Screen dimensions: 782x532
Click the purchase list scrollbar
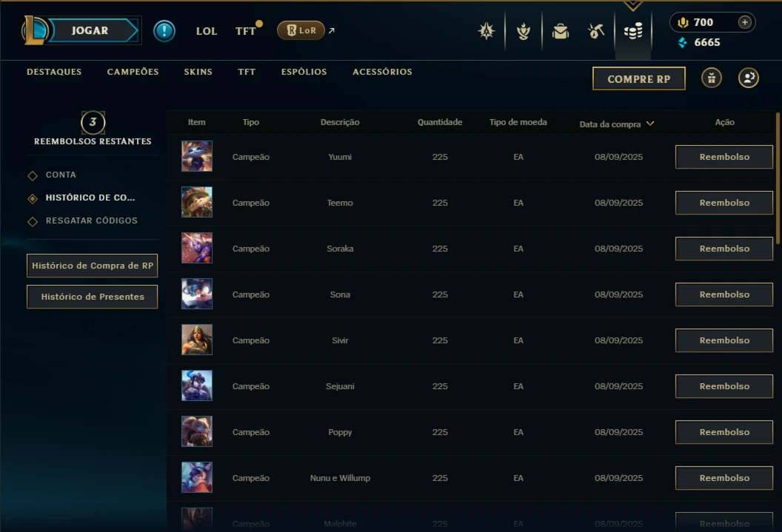[778, 178]
